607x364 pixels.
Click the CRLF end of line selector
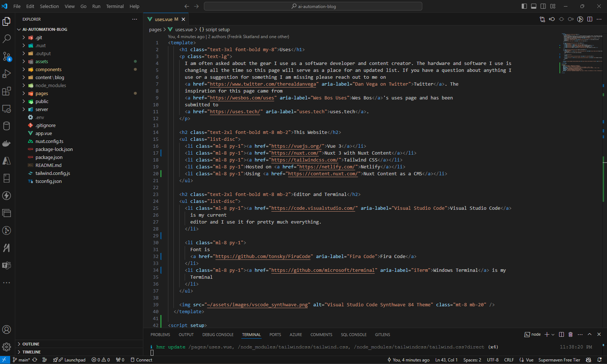[x=509, y=360]
